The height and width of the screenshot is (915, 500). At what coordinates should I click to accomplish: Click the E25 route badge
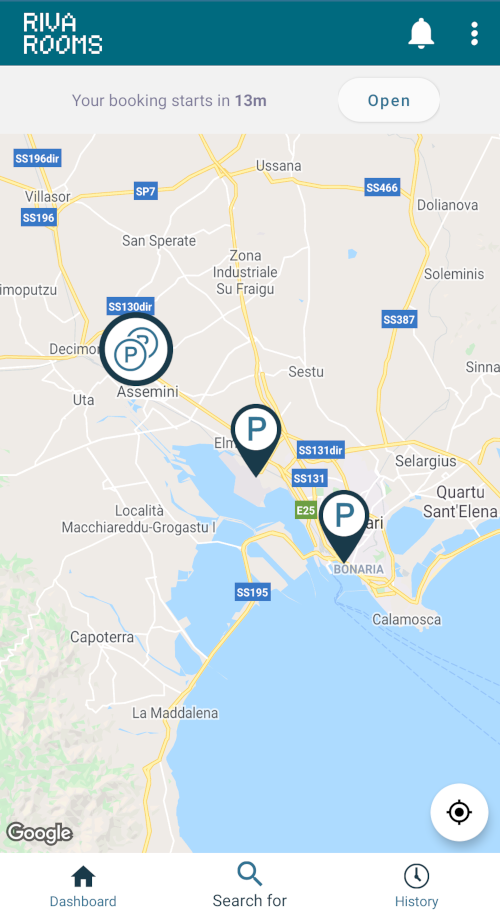pyautogui.click(x=306, y=511)
